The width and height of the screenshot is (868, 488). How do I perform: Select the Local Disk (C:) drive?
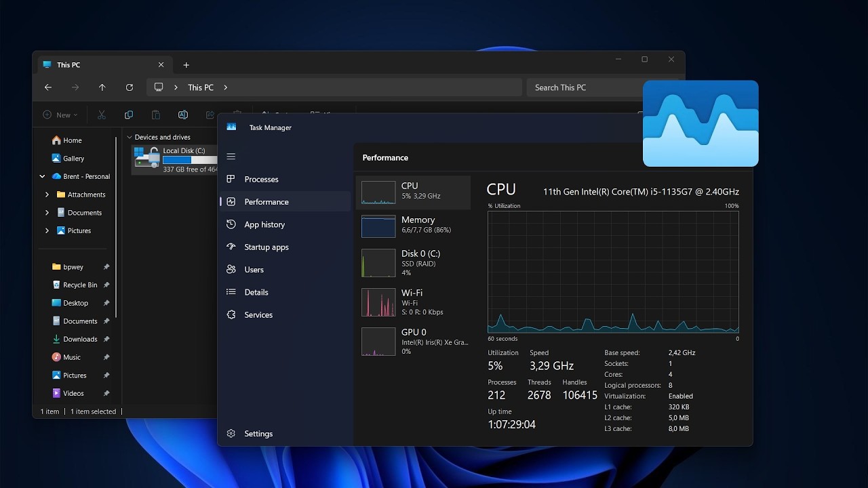click(175, 160)
